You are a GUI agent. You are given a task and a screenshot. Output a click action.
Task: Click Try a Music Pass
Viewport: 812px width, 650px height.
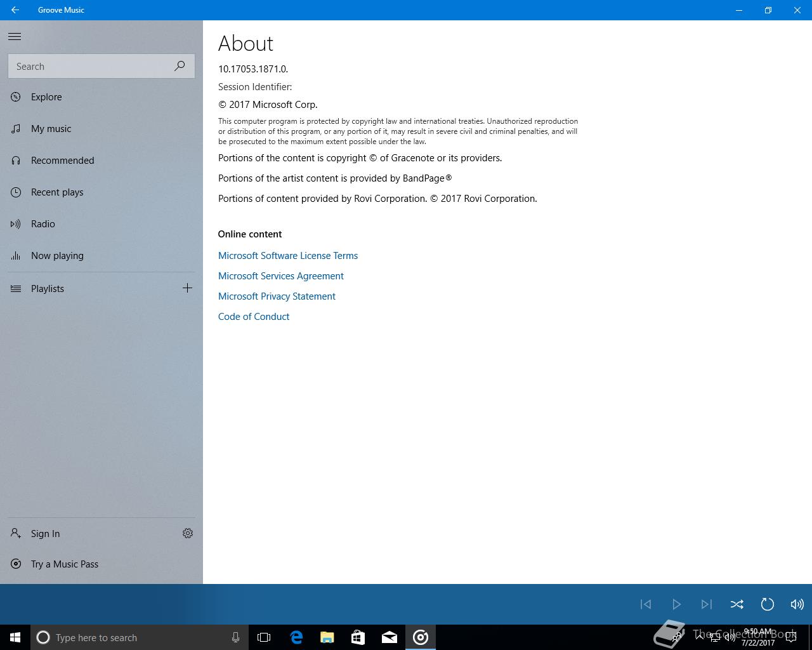[101, 564]
